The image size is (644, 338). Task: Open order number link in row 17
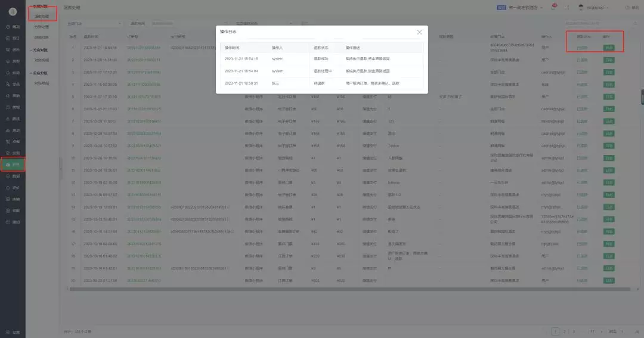click(x=144, y=244)
